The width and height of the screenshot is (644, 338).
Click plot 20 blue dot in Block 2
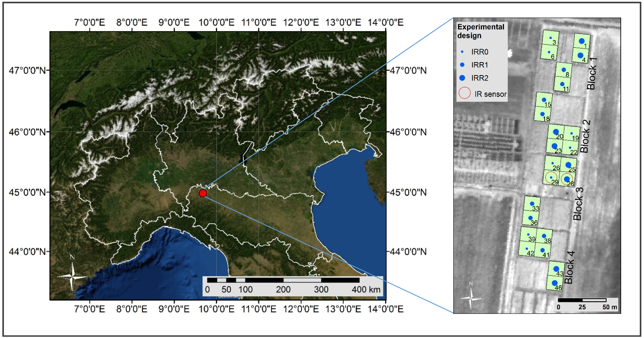pos(556,132)
